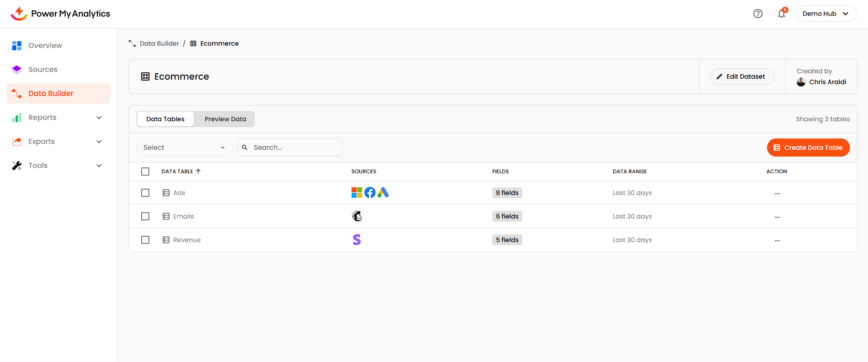
Task: Click the 8 fields badge
Action: tap(507, 193)
